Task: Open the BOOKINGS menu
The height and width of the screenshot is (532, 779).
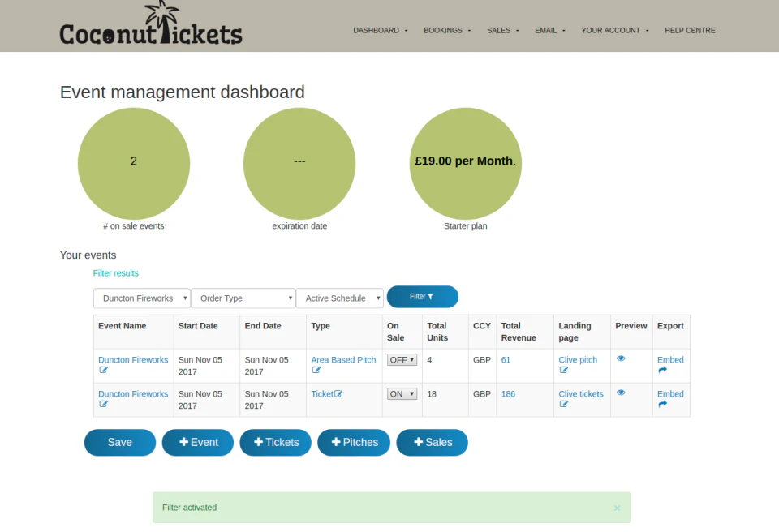Action: [446, 30]
